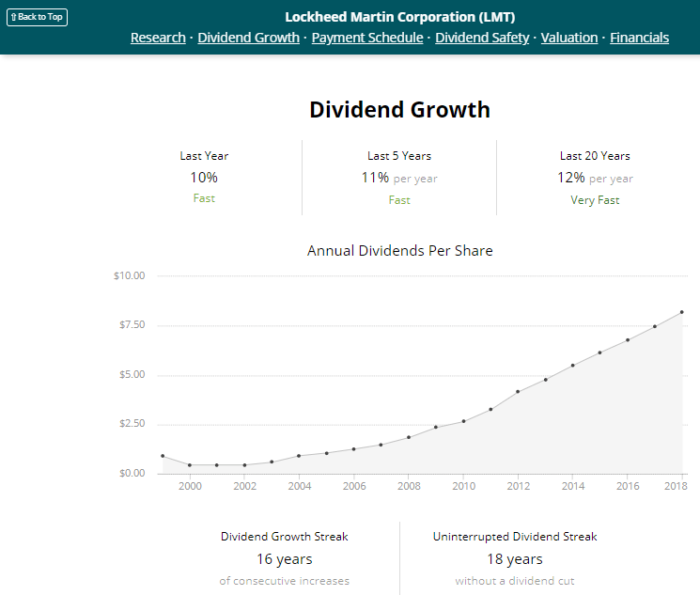The height and width of the screenshot is (595, 700).
Task: Go to the Dividend Safety link
Action: [482, 38]
